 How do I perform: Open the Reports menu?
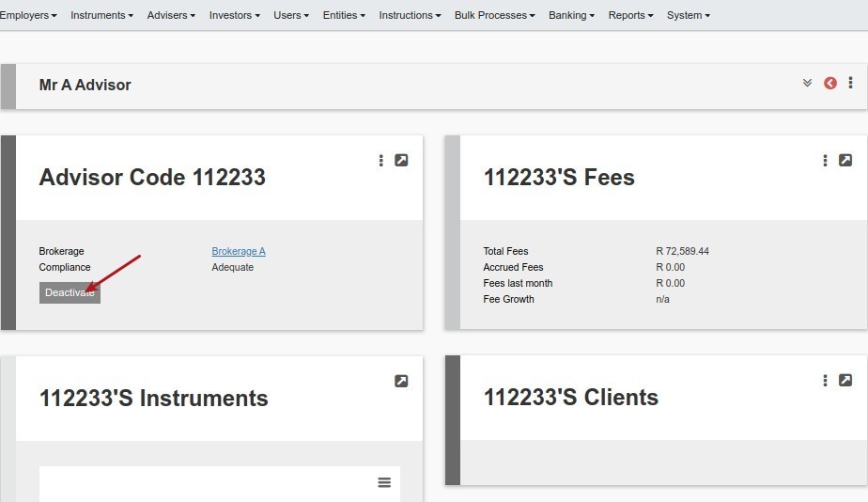pyautogui.click(x=630, y=16)
